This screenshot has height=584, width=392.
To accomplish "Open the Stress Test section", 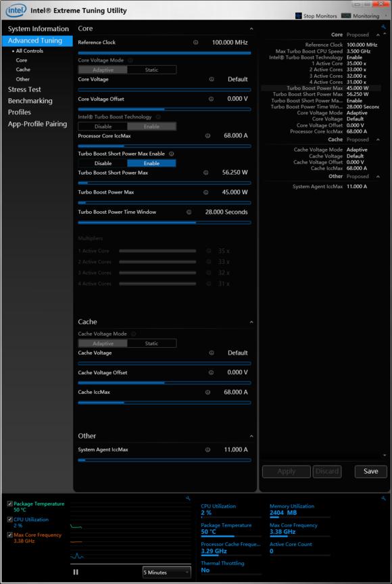I will click(24, 90).
